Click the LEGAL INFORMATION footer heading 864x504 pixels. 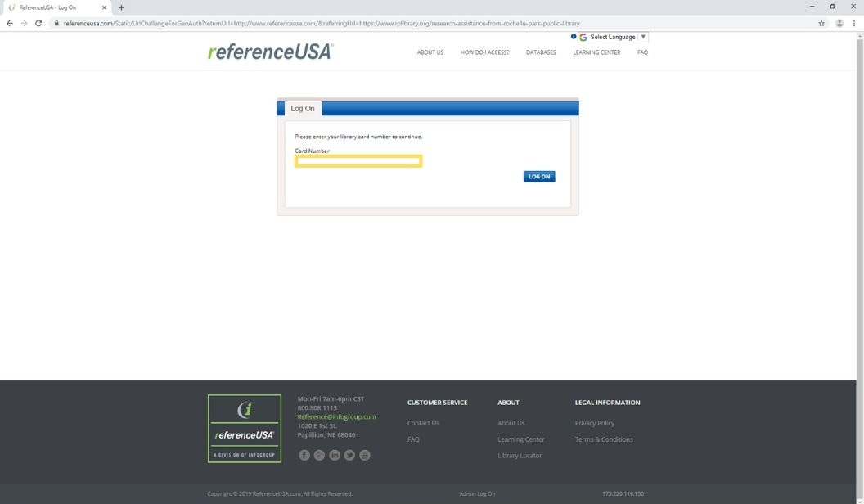607,403
